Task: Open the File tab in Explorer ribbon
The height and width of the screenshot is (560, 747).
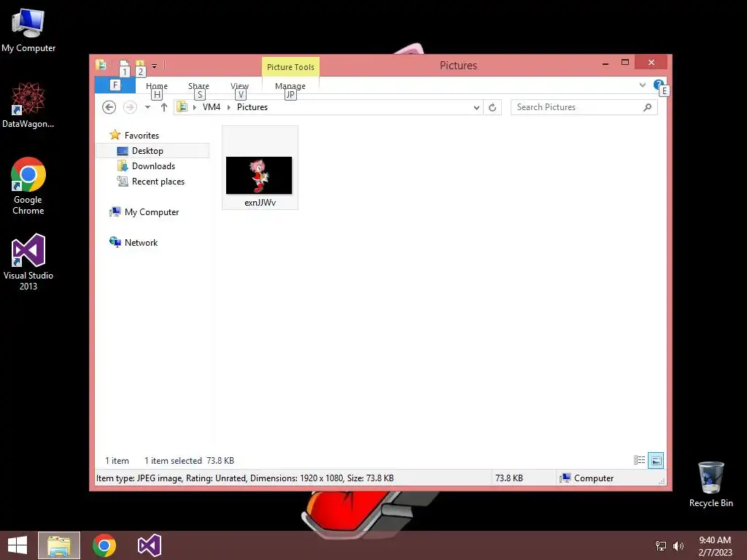Action: point(115,85)
